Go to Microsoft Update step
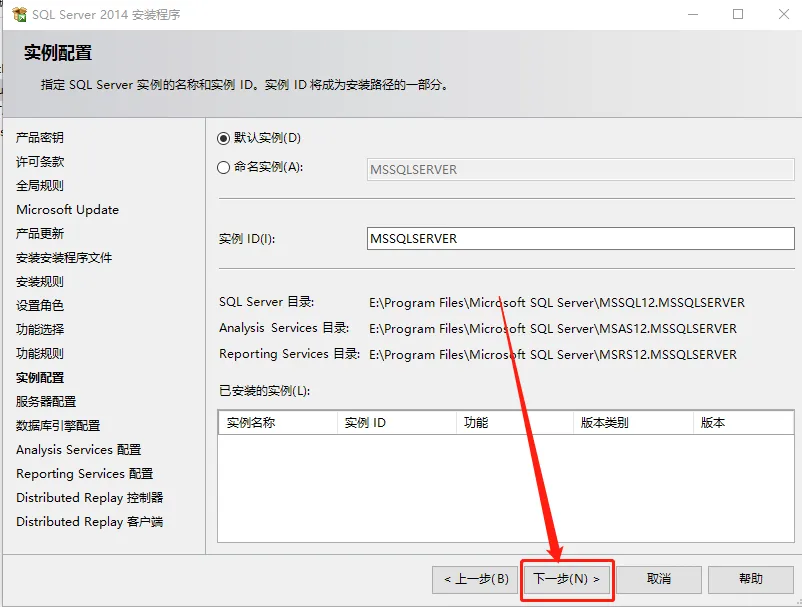The image size is (802, 607). coord(68,210)
